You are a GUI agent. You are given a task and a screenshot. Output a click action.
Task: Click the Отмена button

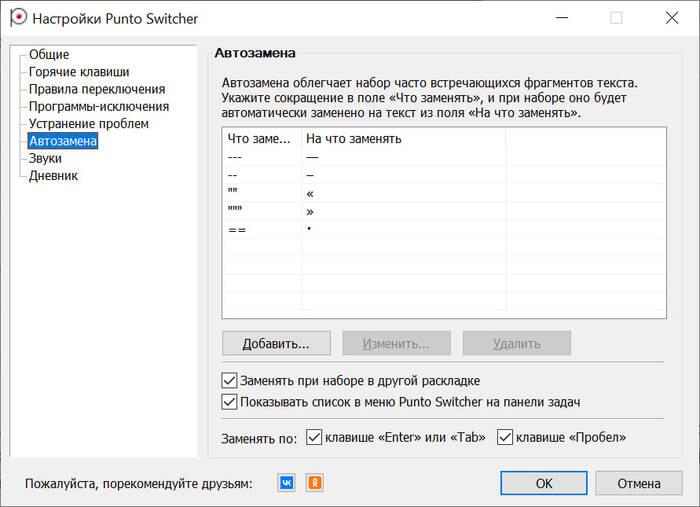pyautogui.click(x=638, y=483)
